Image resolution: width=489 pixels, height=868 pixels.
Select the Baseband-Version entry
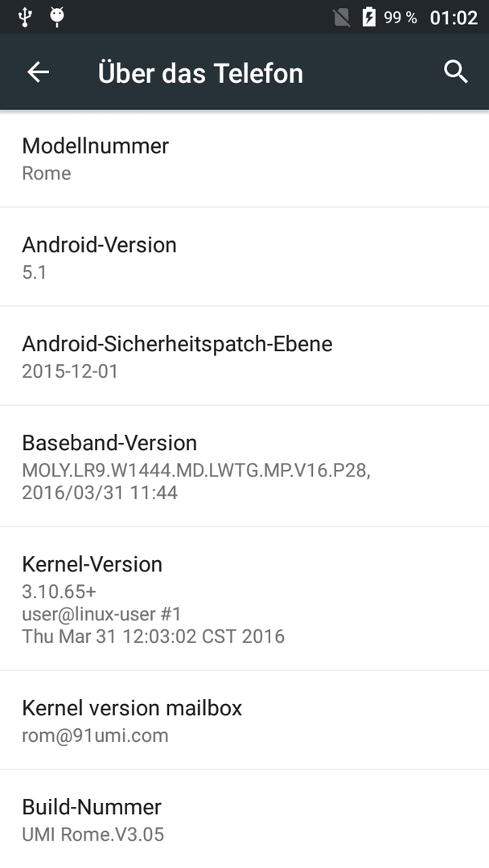pyautogui.click(x=244, y=466)
